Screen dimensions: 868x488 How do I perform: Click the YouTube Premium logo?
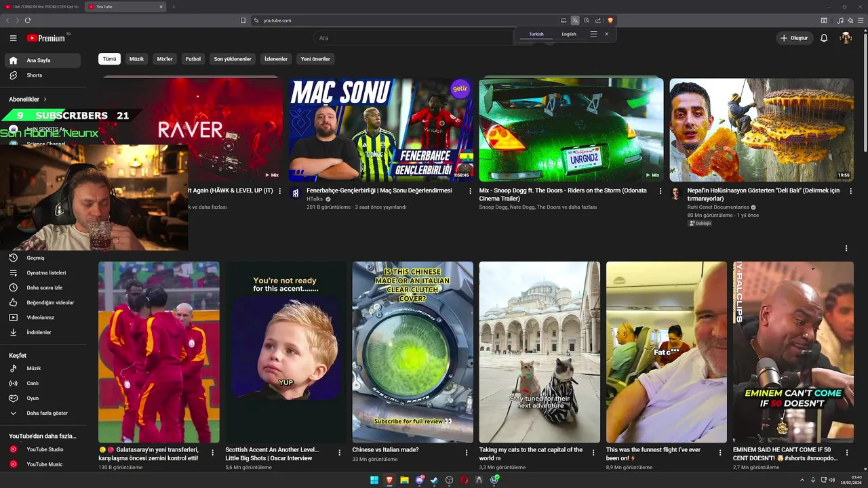tap(46, 38)
